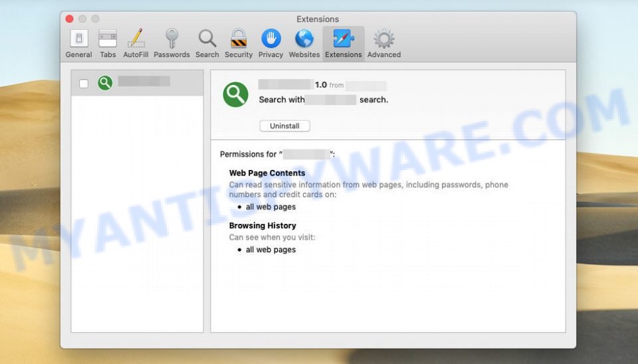This screenshot has width=638, height=364.
Task: Open the Privacy preferences pane
Action: click(x=270, y=44)
